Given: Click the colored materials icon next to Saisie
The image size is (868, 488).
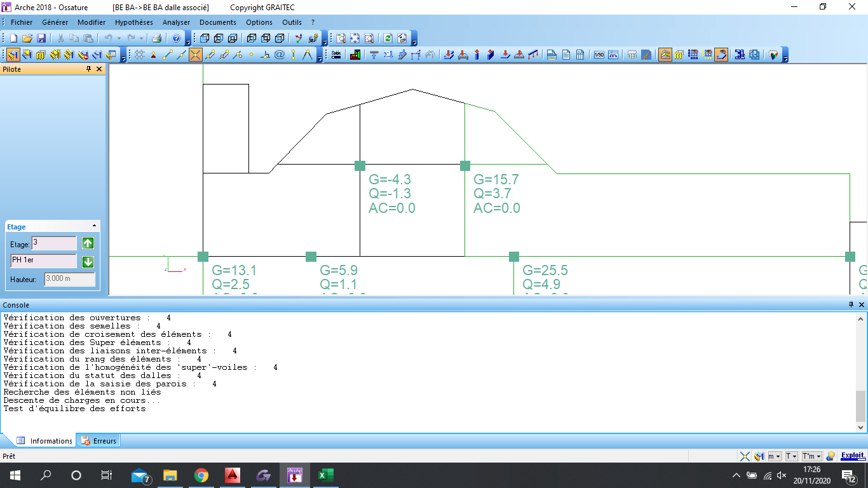Looking at the screenshot, I should (355, 55).
